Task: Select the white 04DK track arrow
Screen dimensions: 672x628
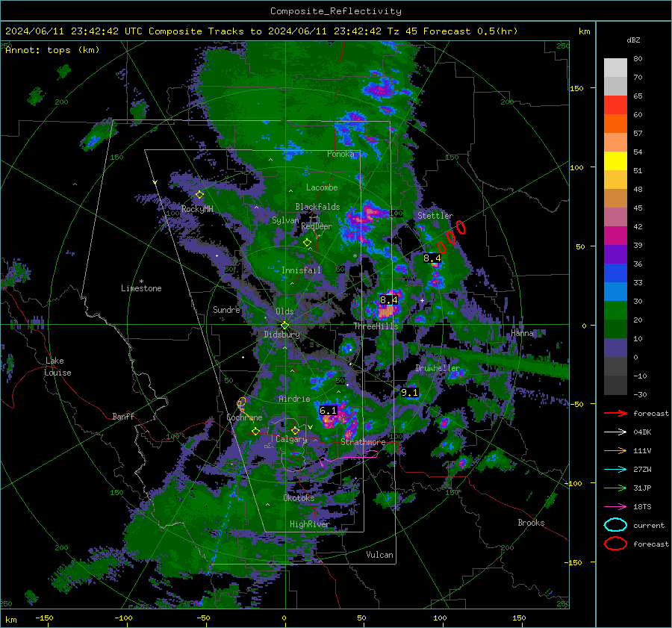Action: (615, 432)
